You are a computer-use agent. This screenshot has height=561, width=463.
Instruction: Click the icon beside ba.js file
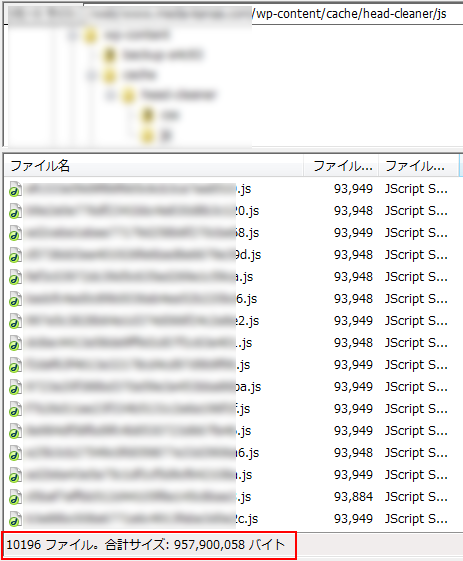click(15, 387)
